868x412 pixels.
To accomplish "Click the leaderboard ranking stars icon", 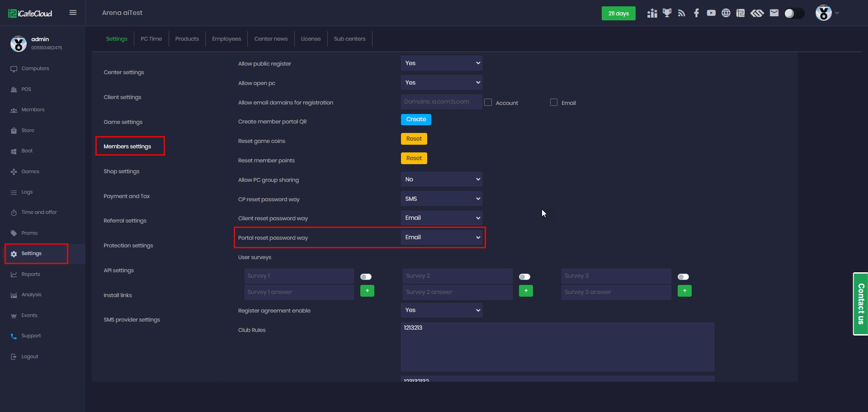I will click(652, 13).
